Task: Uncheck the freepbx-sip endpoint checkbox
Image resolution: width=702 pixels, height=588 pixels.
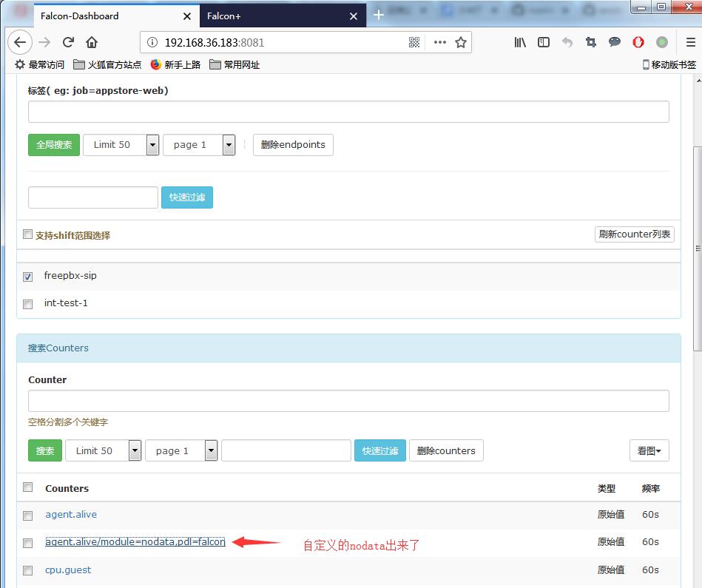Action: tap(28, 277)
